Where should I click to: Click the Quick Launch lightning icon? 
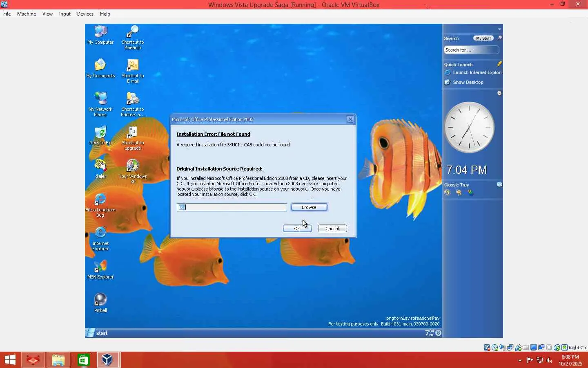[499, 64]
